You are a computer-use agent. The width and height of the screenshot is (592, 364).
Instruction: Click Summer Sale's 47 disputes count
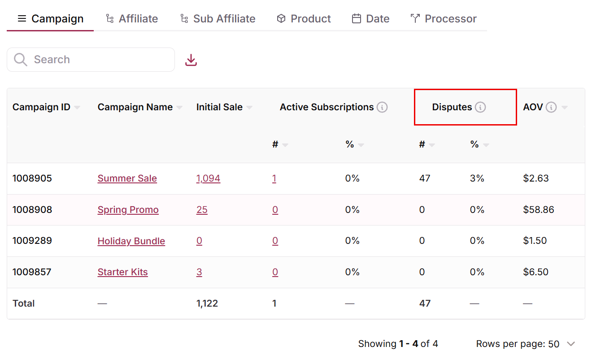click(425, 178)
